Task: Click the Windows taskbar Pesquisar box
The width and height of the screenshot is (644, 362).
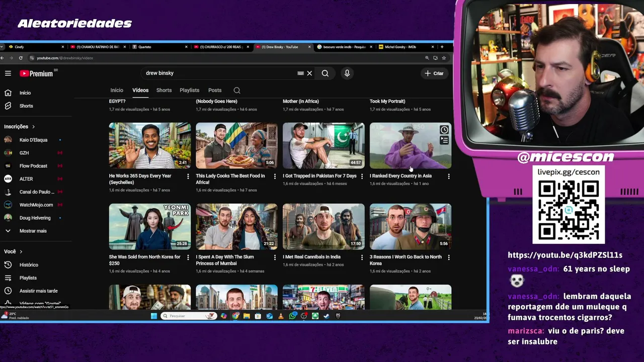Action: coord(189,316)
